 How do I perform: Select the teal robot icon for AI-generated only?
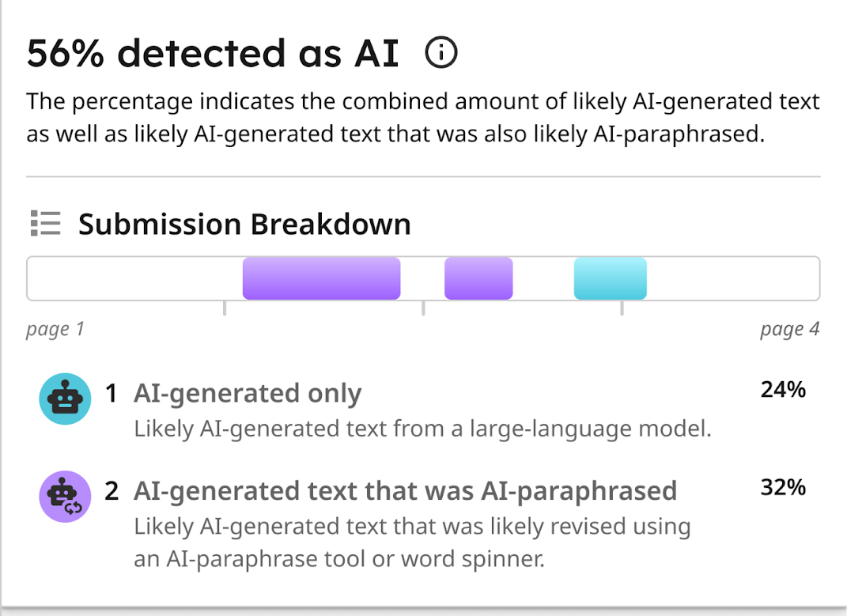click(x=64, y=399)
